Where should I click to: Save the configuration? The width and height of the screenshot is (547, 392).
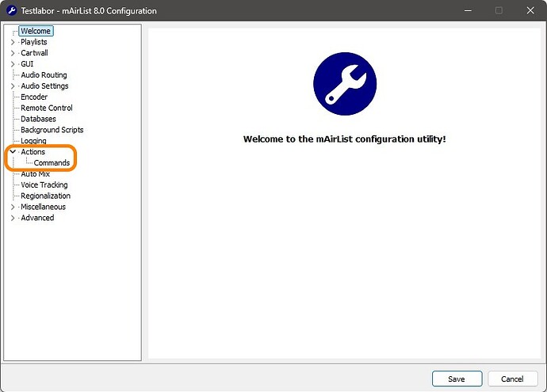[x=457, y=379]
